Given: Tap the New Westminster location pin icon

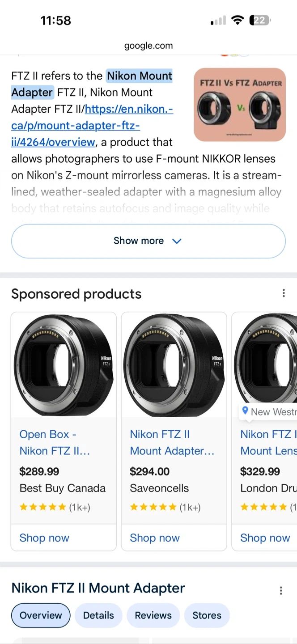Looking at the screenshot, I should point(245,411).
